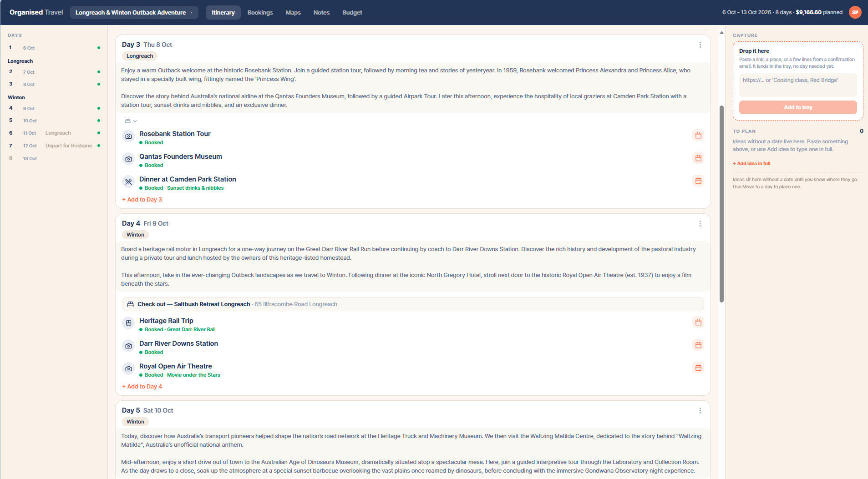Open calendar icon for Rosebank Station Tour
Screen dimensions: 868x479
(698, 136)
